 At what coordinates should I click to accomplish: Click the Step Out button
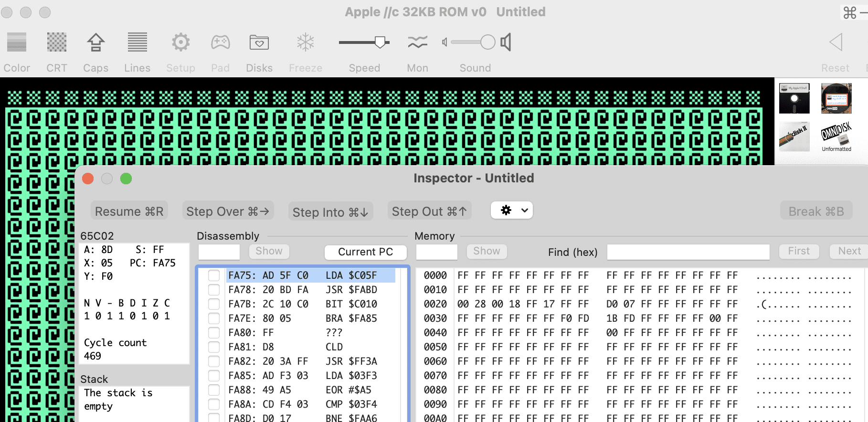(429, 211)
